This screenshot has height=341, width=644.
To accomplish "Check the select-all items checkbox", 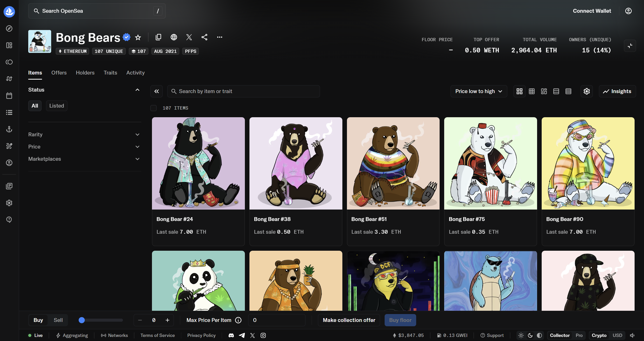I will [153, 108].
